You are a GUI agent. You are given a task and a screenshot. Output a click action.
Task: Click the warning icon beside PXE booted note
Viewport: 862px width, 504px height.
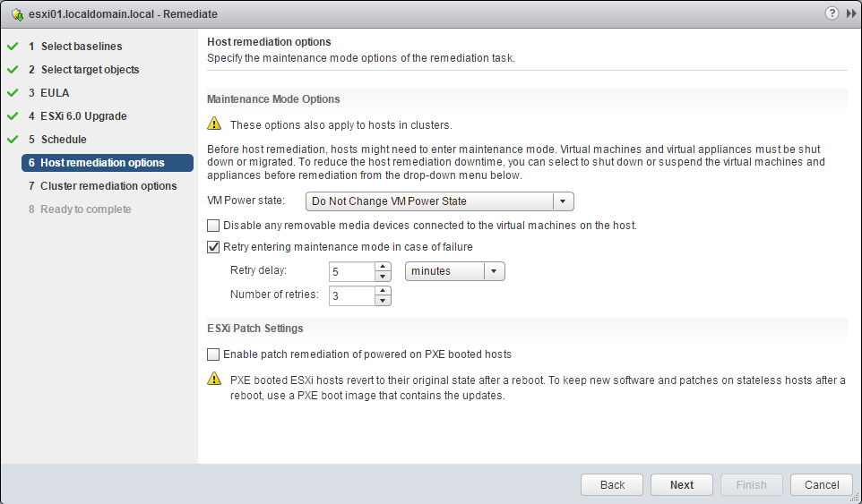pyautogui.click(x=214, y=380)
